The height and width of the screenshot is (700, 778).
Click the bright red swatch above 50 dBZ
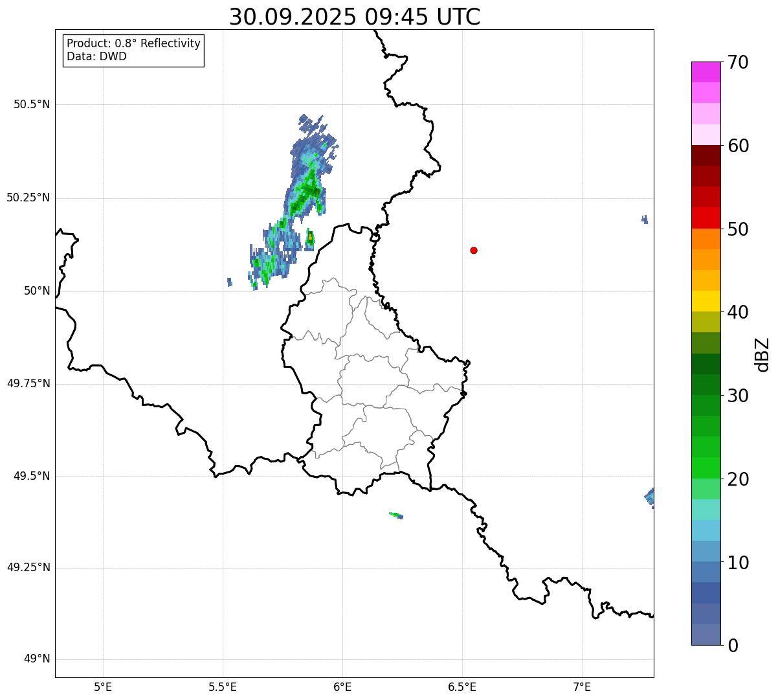[706, 218]
